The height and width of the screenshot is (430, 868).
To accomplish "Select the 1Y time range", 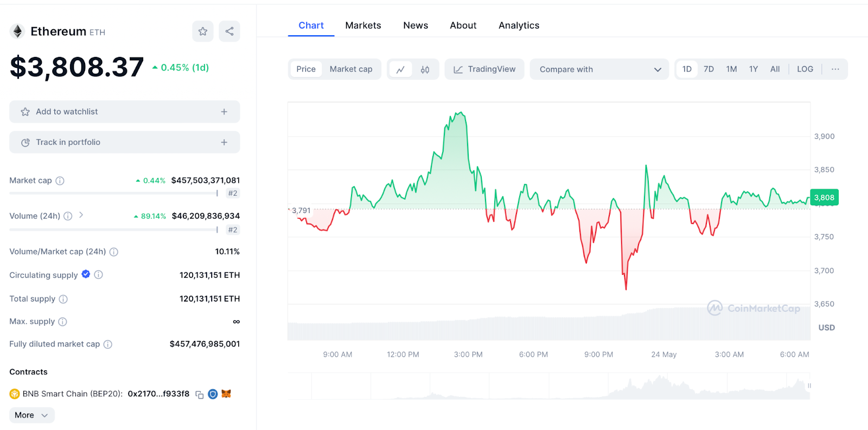I will coord(754,69).
